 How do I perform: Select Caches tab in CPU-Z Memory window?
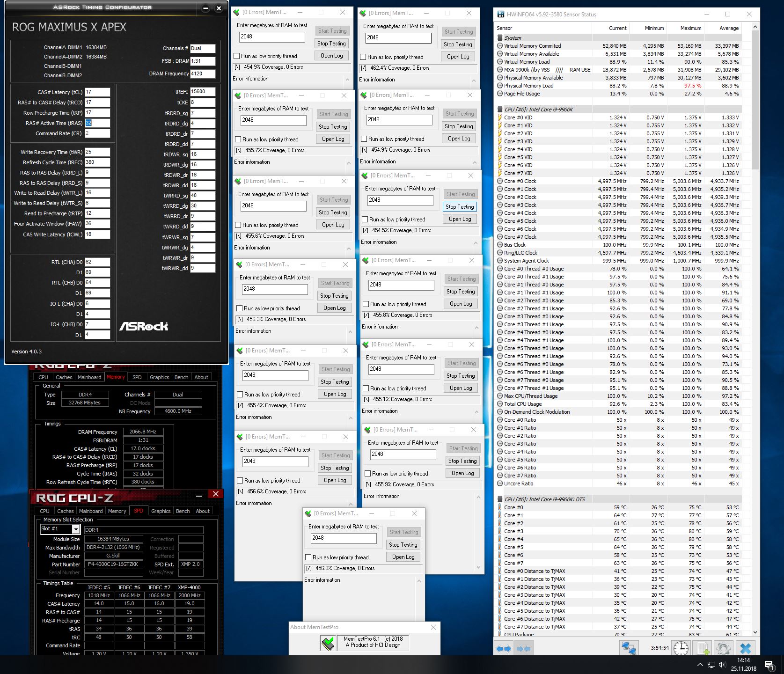[x=64, y=377]
